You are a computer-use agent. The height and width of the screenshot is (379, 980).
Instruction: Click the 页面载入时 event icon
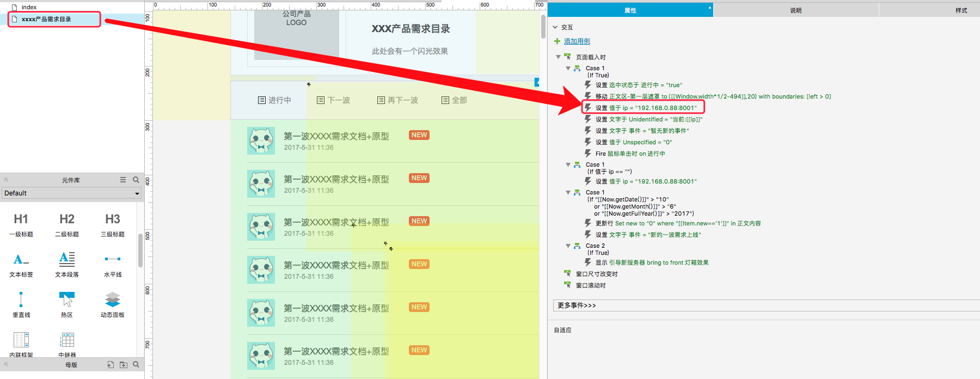pyautogui.click(x=567, y=57)
